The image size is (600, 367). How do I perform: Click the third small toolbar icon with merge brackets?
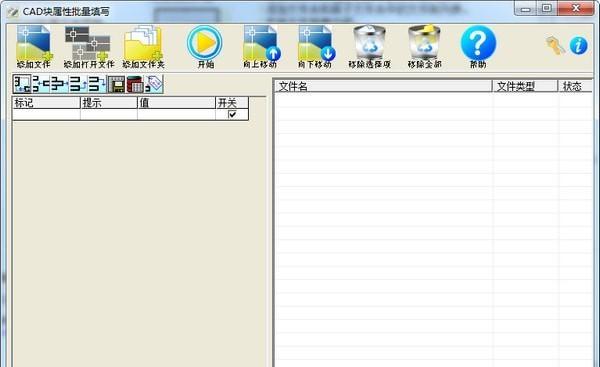click(59, 84)
